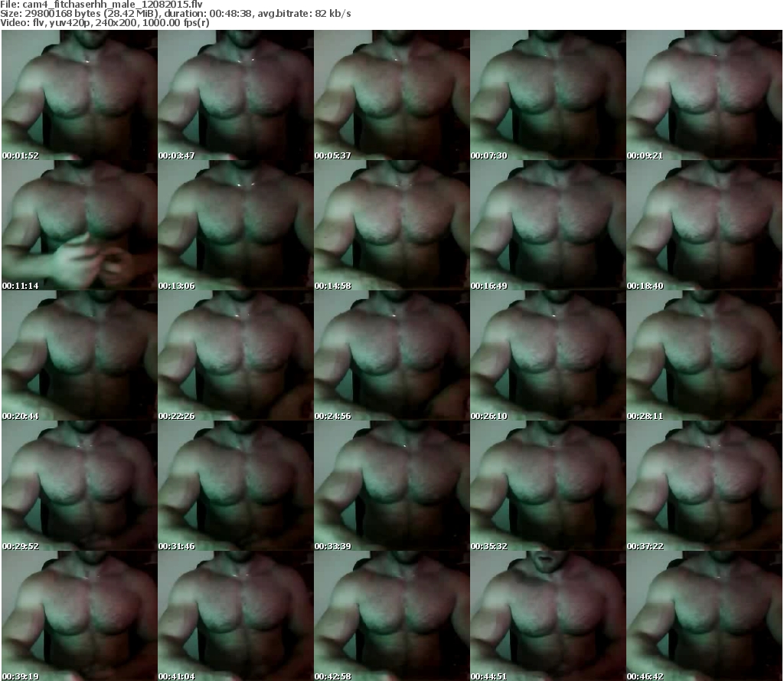
Task: Select the thumbnail timestamped 00:09:21
Action: [x=704, y=95]
